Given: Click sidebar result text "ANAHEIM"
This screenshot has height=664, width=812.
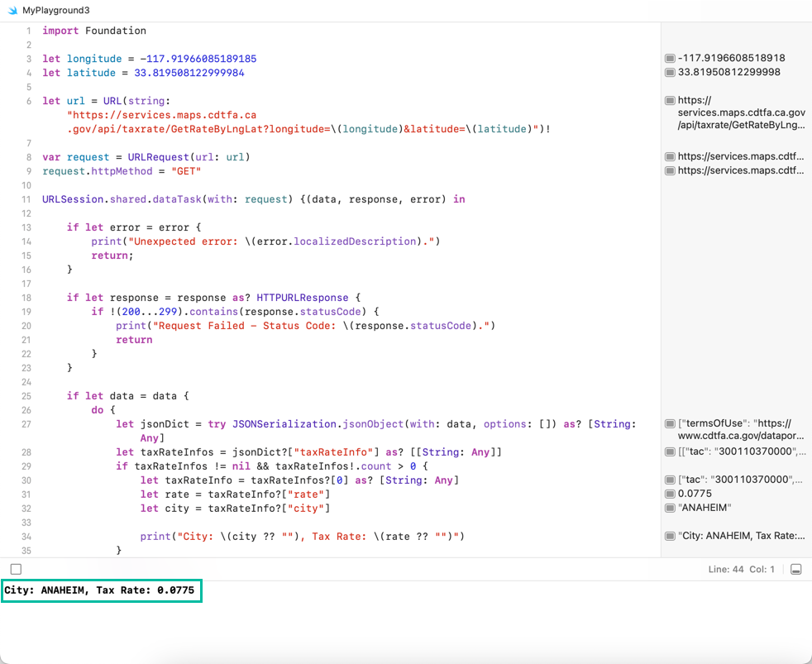Looking at the screenshot, I should pos(705,508).
